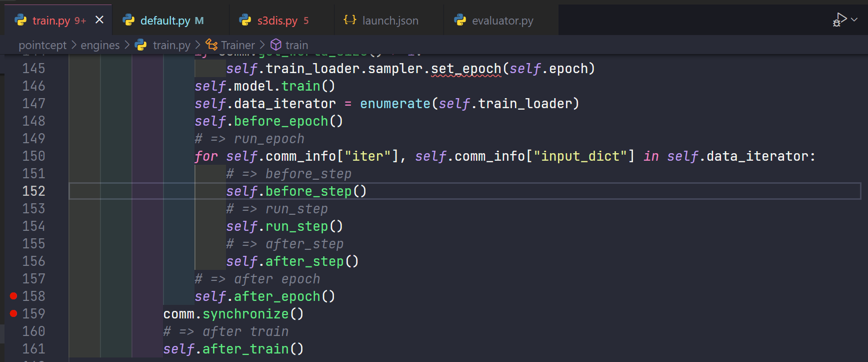Open the Trainer class breadcrumb
This screenshot has width=868, height=362.
point(238,45)
